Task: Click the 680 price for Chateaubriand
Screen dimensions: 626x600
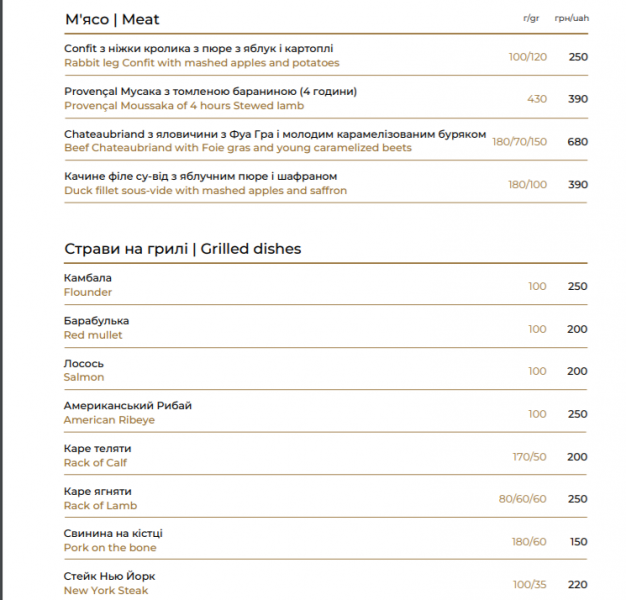Action: pos(577,142)
